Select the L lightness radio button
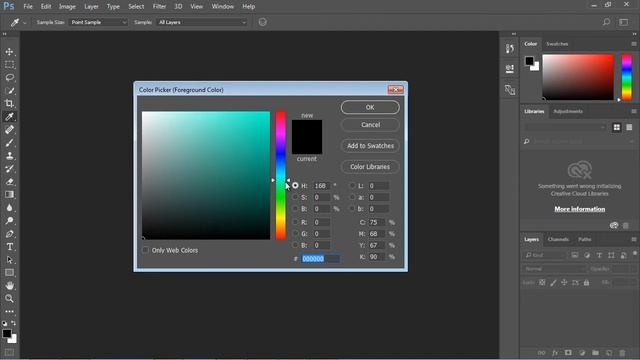The height and width of the screenshot is (360, 640). coord(352,186)
